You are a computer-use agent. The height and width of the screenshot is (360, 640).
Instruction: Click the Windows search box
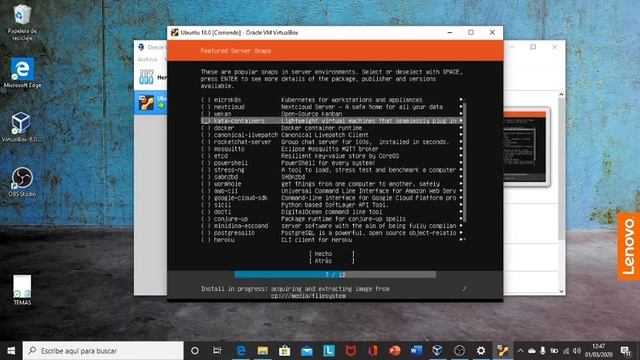pyautogui.click(x=103, y=351)
